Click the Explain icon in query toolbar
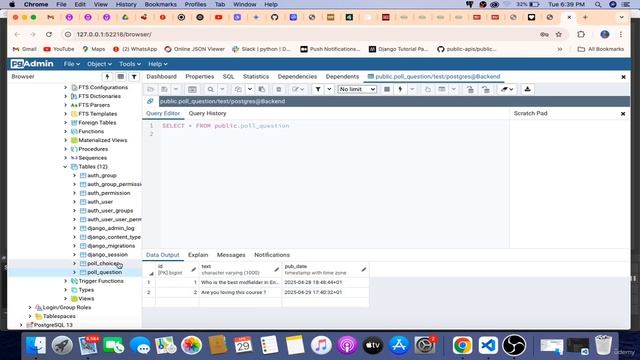 (x=427, y=89)
